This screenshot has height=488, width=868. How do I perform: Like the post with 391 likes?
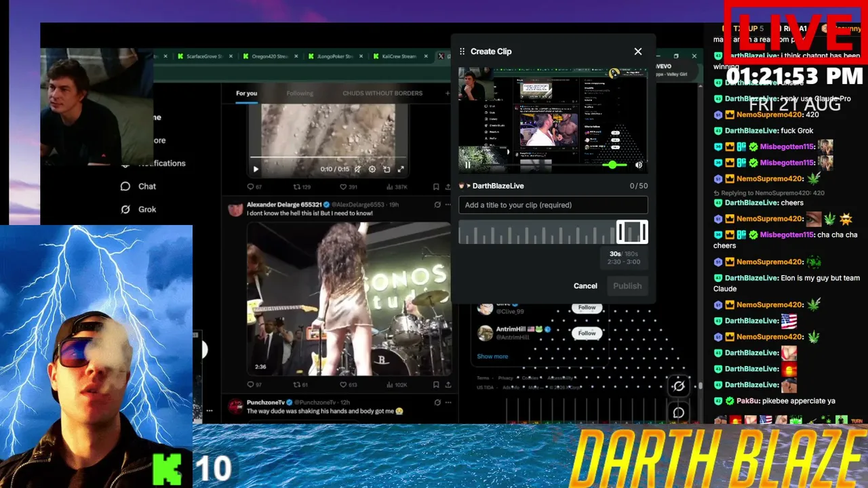tap(349, 187)
